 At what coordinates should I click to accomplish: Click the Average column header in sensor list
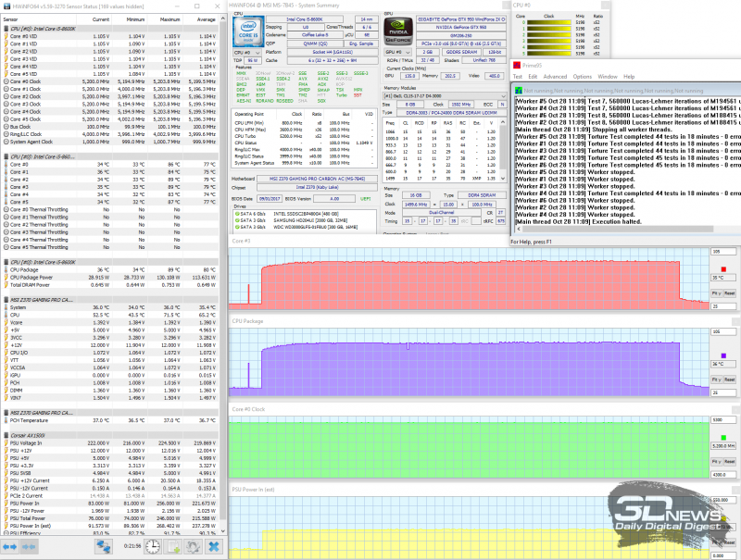coord(200,19)
